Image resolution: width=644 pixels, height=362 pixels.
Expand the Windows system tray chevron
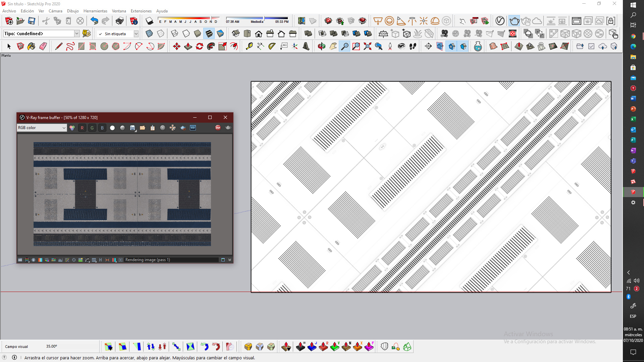629,273
